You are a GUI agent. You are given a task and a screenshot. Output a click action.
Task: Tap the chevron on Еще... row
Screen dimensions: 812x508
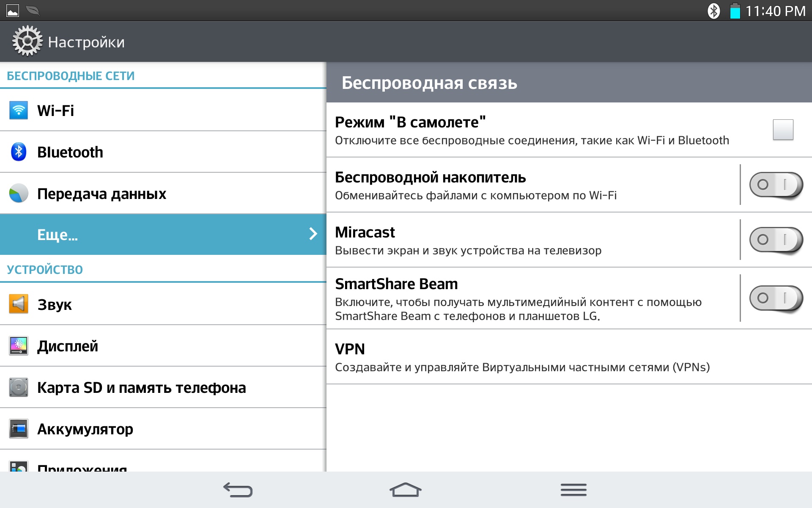(313, 234)
